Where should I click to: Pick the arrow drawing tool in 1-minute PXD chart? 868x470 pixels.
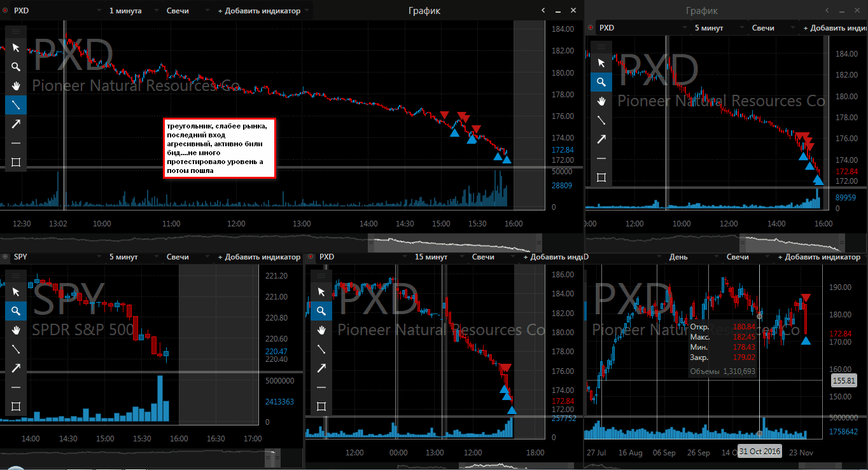(x=16, y=124)
